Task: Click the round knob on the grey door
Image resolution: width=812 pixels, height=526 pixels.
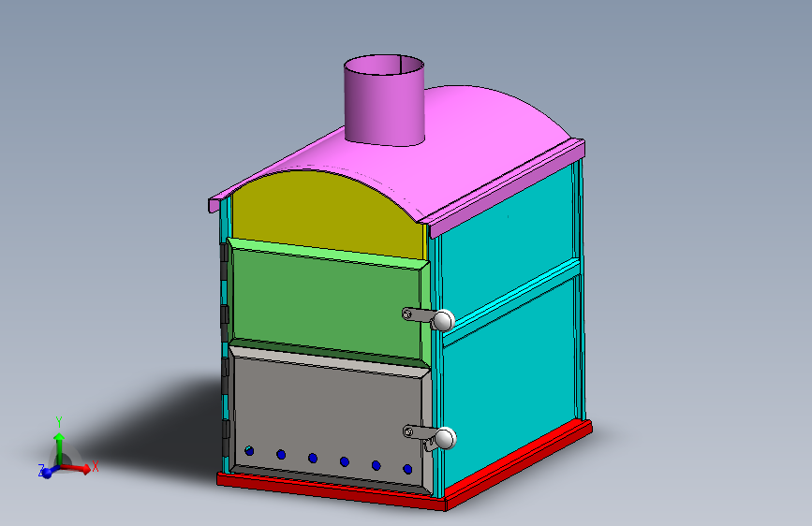Action: tap(445, 439)
